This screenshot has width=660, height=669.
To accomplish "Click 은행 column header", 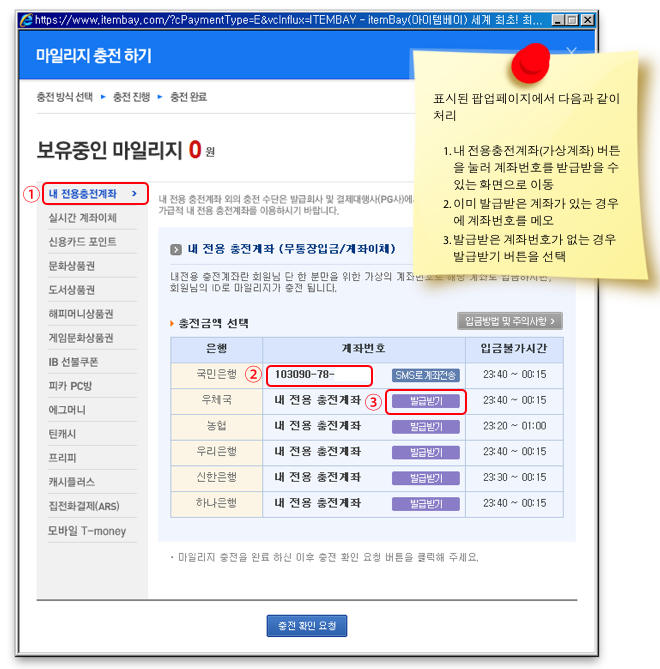I will point(216,349).
